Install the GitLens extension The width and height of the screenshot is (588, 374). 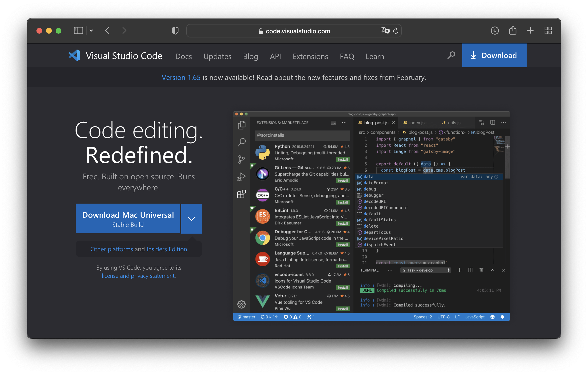tap(343, 181)
